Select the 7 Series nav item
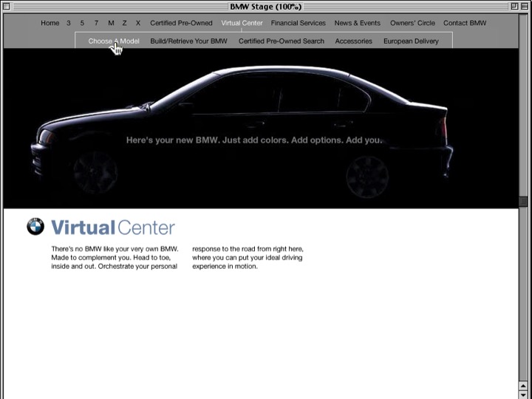 (96, 23)
